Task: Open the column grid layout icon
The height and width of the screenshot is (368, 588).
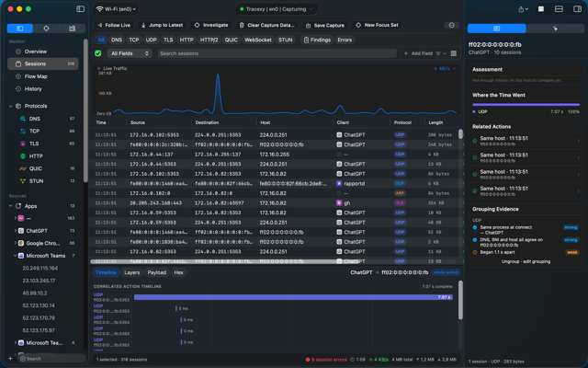Action: [453, 53]
